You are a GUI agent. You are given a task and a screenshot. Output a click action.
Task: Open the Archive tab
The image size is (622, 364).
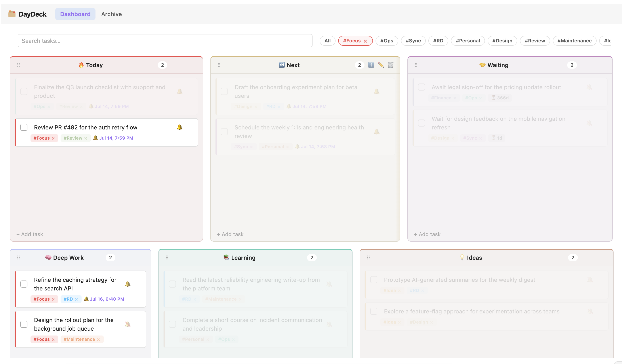pyautogui.click(x=112, y=14)
